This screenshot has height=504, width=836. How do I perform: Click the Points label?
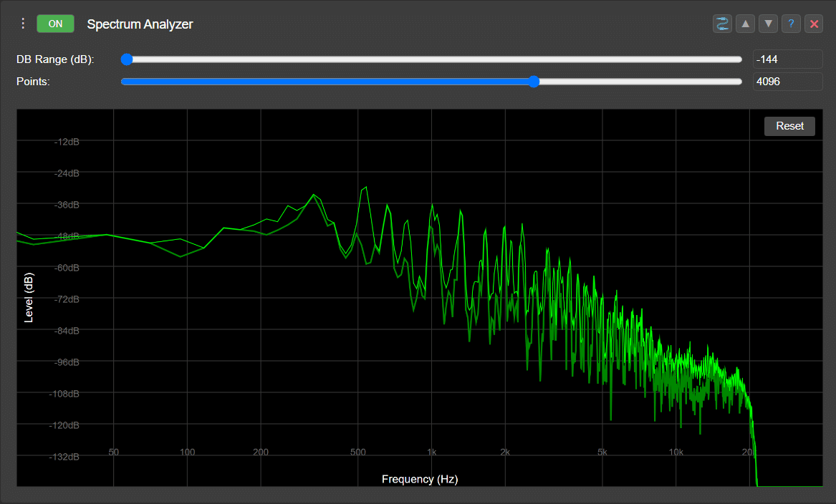pyautogui.click(x=33, y=82)
